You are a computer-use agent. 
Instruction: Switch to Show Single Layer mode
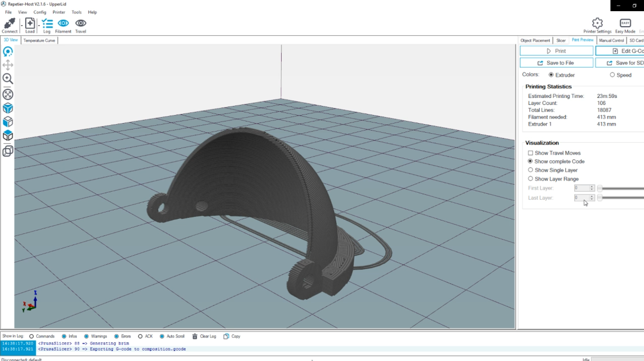click(x=531, y=170)
